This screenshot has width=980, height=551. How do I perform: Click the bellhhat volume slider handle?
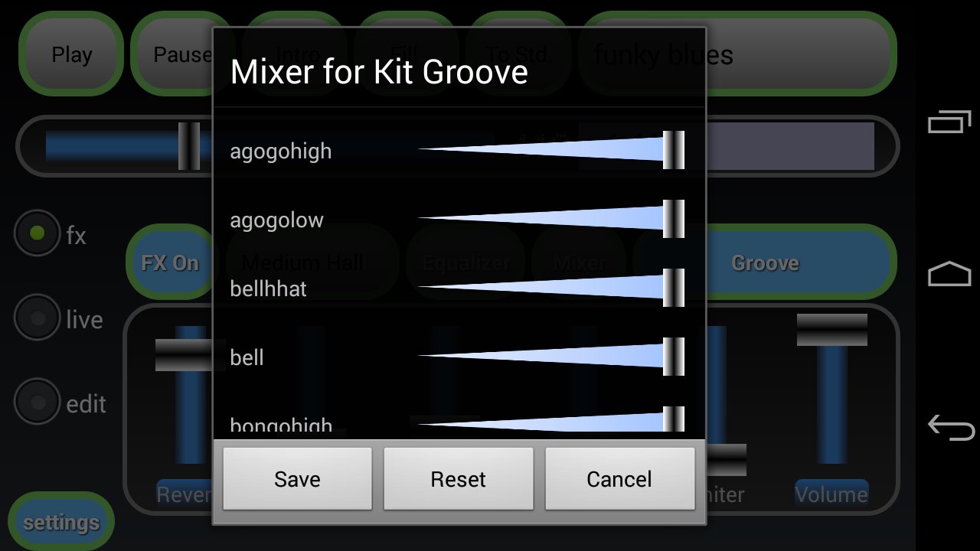pos(674,288)
